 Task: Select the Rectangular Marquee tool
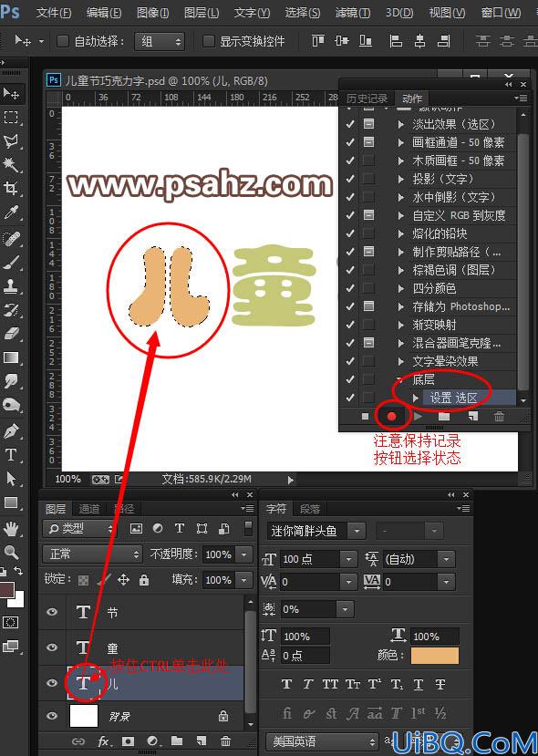tap(11, 117)
